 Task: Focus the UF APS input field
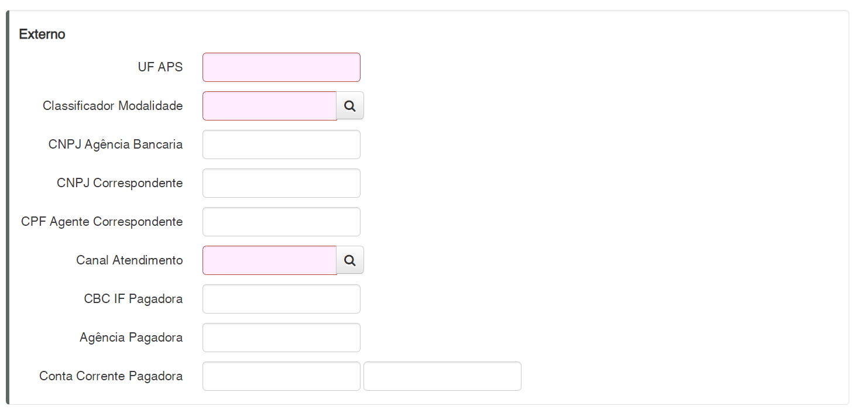coord(281,67)
